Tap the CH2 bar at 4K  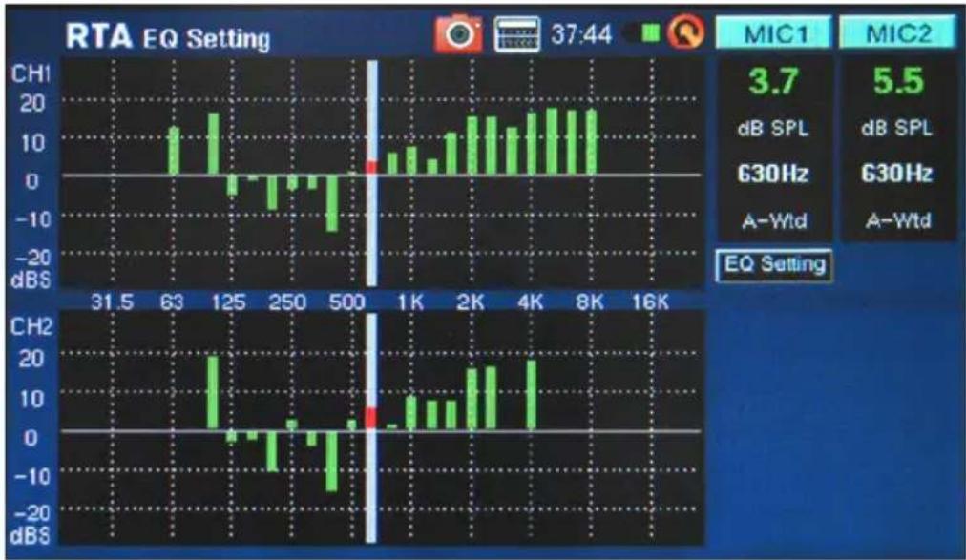click(x=531, y=394)
